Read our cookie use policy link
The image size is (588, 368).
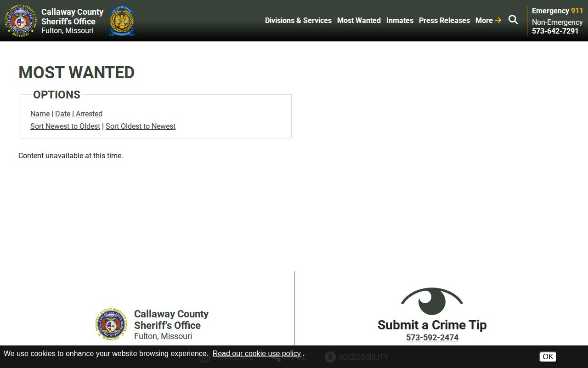coord(256,353)
